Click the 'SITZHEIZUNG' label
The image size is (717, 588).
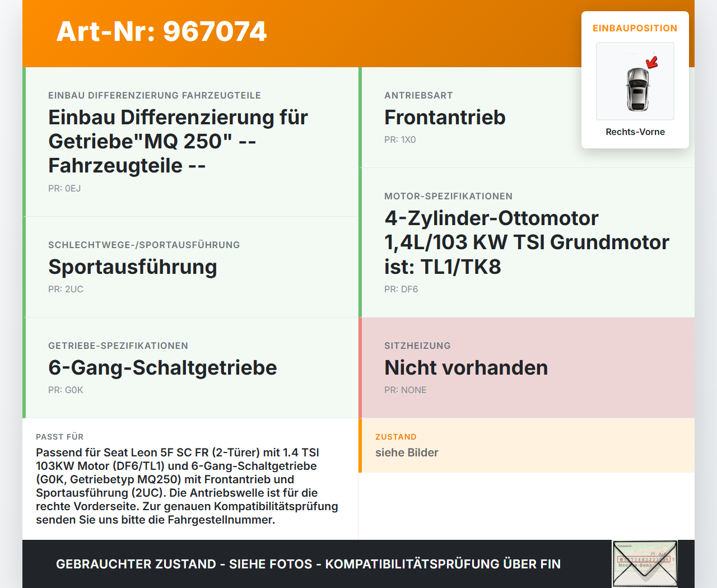click(417, 346)
